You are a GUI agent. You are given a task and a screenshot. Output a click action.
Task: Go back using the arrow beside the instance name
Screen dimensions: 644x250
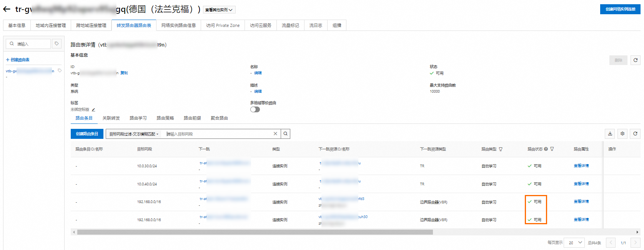pyautogui.click(x=7, y=9)
